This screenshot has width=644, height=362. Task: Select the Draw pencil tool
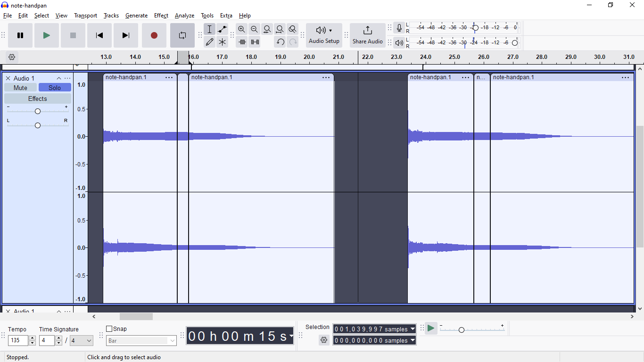tap(210, 42)
